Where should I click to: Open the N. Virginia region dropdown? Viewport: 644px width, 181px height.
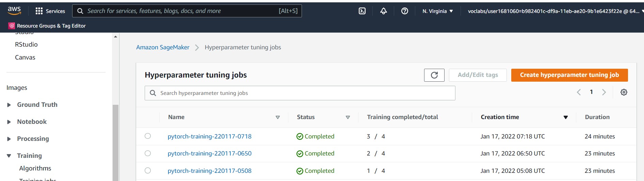pos(438,11)
